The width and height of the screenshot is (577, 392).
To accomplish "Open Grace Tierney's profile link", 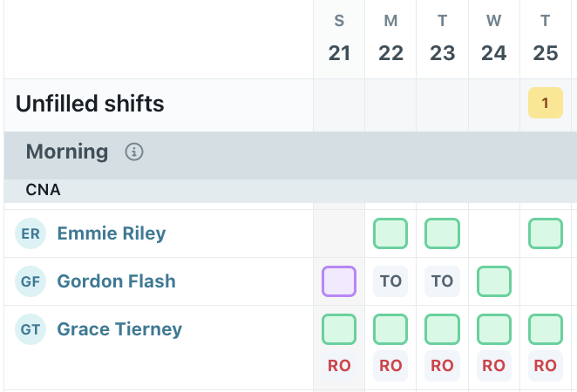I will 119,329.
